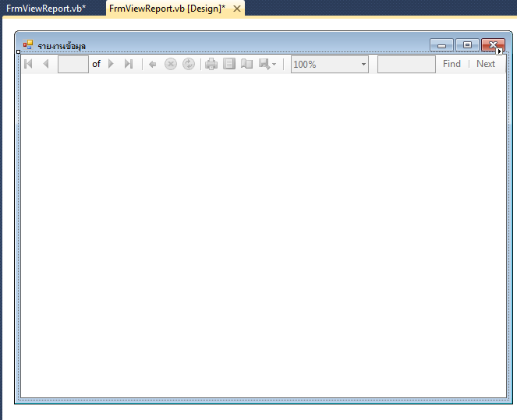Close the รายงานข้อมูล form with red X
Viewport: 517px width, 420px height.
[x=493, y=45]
